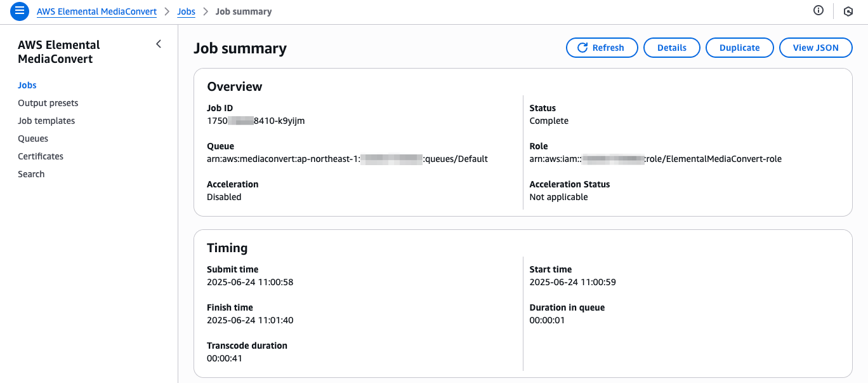Viewport: 868px width, 383px height.
Task: Click the Details button
Action: click(x=672, y=48)
